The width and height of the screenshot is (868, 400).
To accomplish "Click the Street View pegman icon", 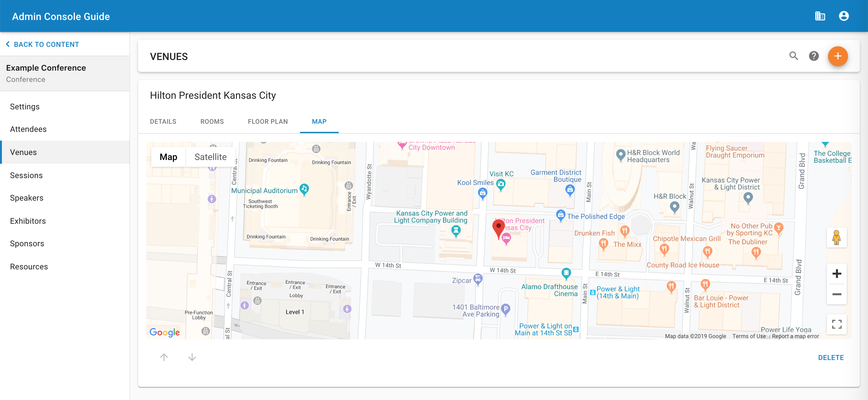I will (x=836, y=237).
